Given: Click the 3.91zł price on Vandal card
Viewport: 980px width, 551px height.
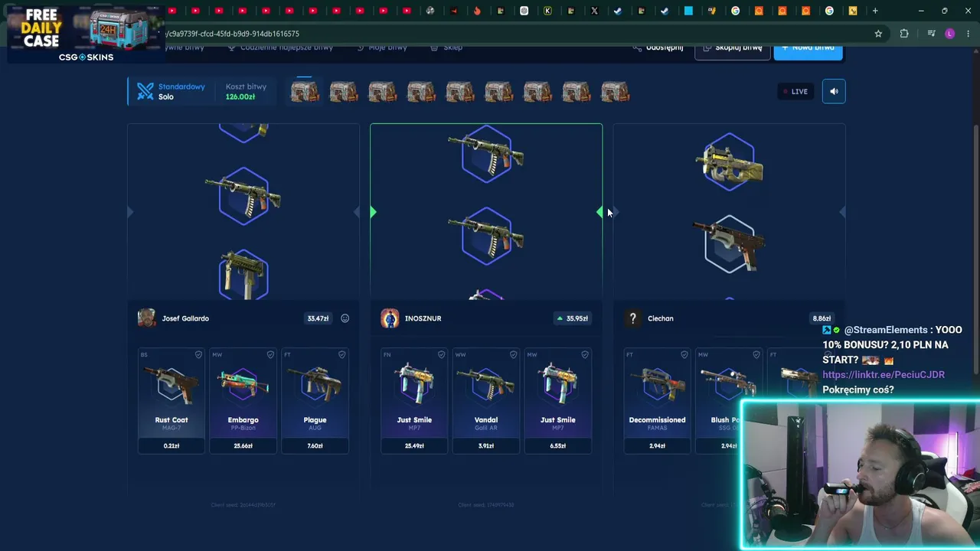Looking at the screenshot, I should click(x=486, y=445).
